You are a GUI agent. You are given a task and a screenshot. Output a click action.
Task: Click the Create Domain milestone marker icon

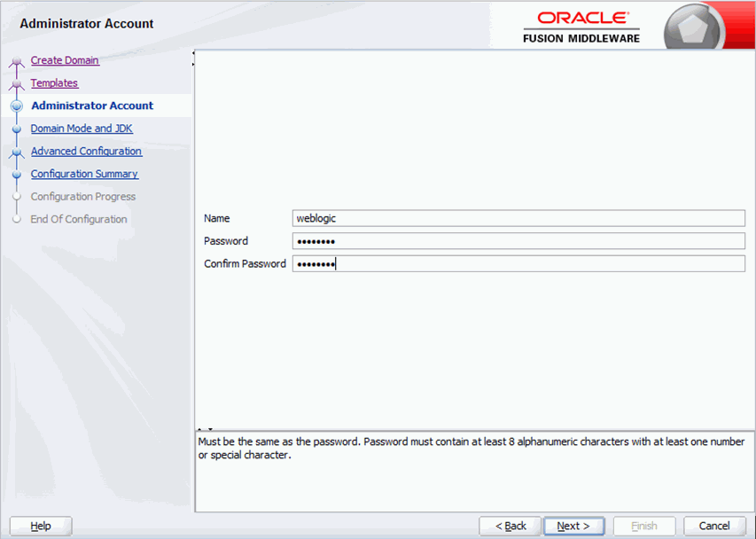[16, 60]
